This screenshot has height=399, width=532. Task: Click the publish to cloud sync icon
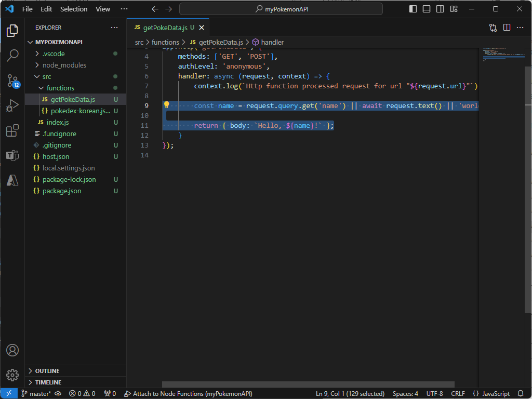[x=58, y=394]
